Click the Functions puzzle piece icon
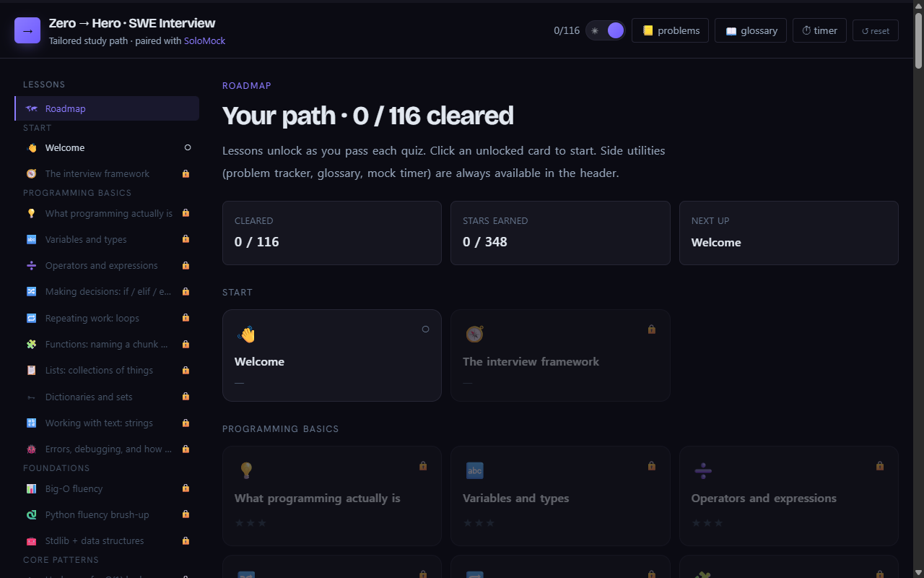 tap(31, 344)
